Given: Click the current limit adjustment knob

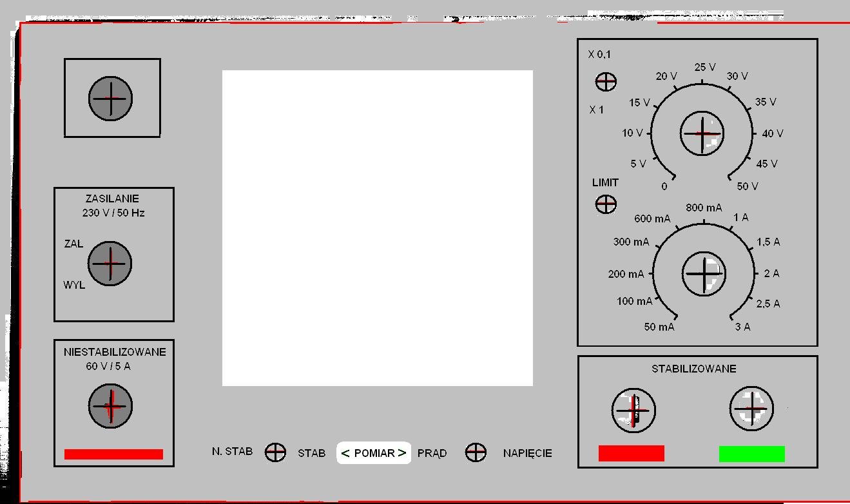Looking at the screenshot, I should [x=703, y=273].
